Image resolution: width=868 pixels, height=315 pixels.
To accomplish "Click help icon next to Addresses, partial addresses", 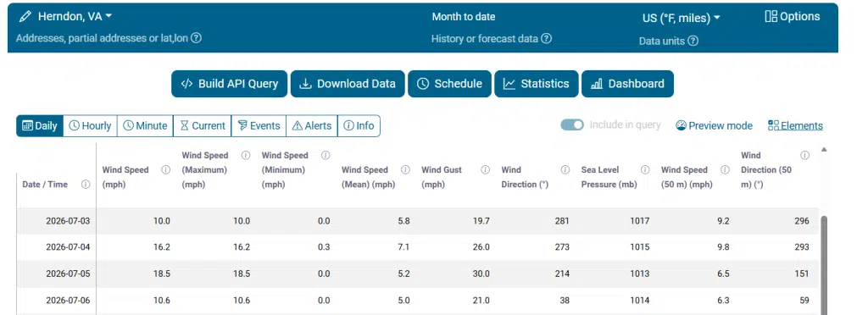I will pos(196,38).
